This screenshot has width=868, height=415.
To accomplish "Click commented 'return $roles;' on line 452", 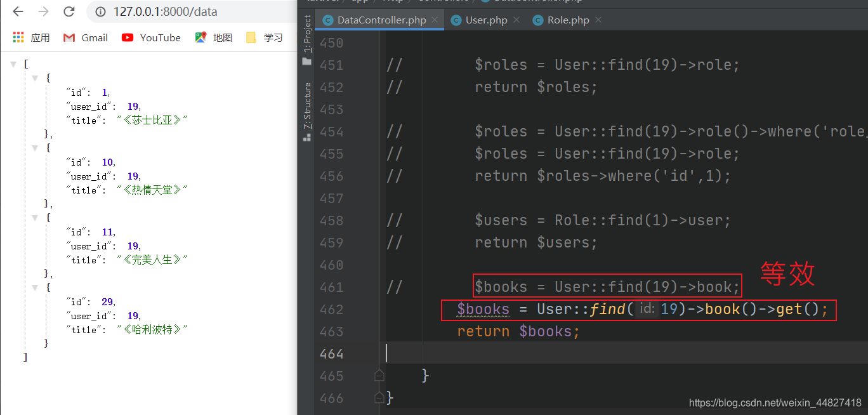I will [x=536, y=87].
